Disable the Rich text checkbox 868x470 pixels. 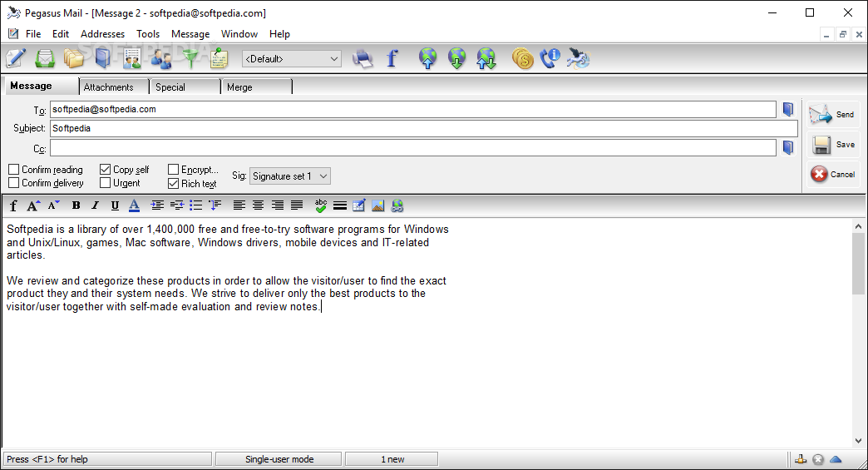pyautogui.click(x=173, y=183)
